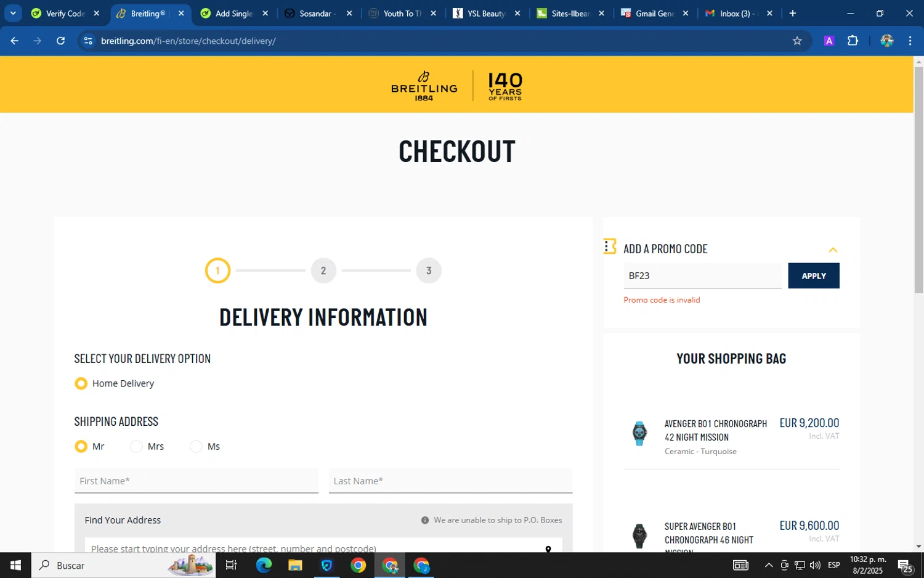Click the address location pin icon

pyautogui.click(x=548, y=548)
